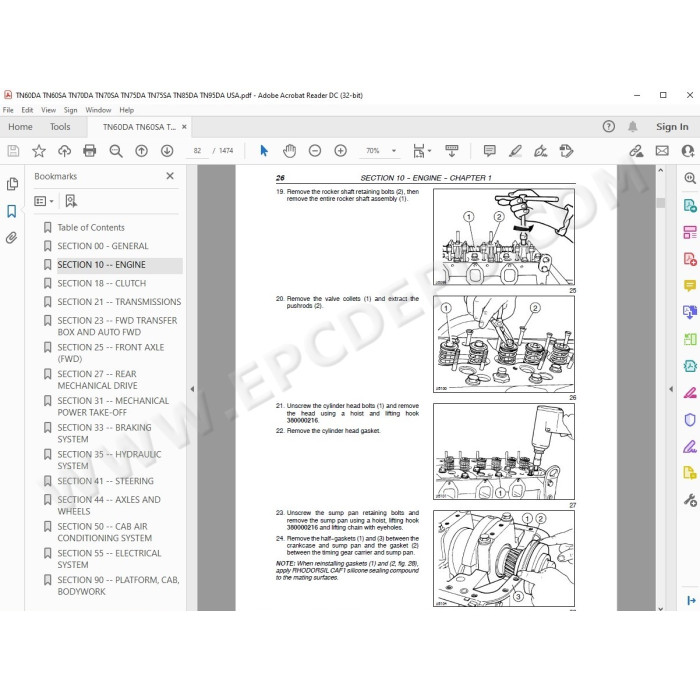Click the stamp tool icon

tap(566, 151)
